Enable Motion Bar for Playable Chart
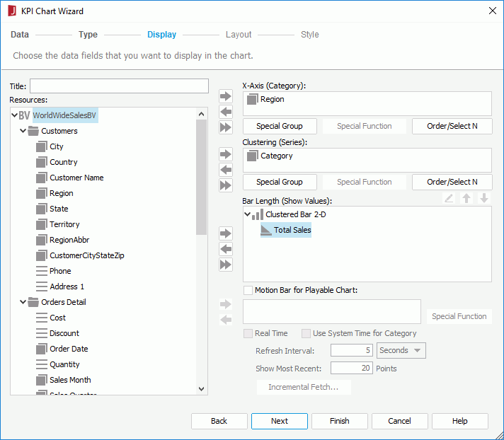Image resolution: width=504 pixels, height=440 pixels. click(x=248, y=290)
